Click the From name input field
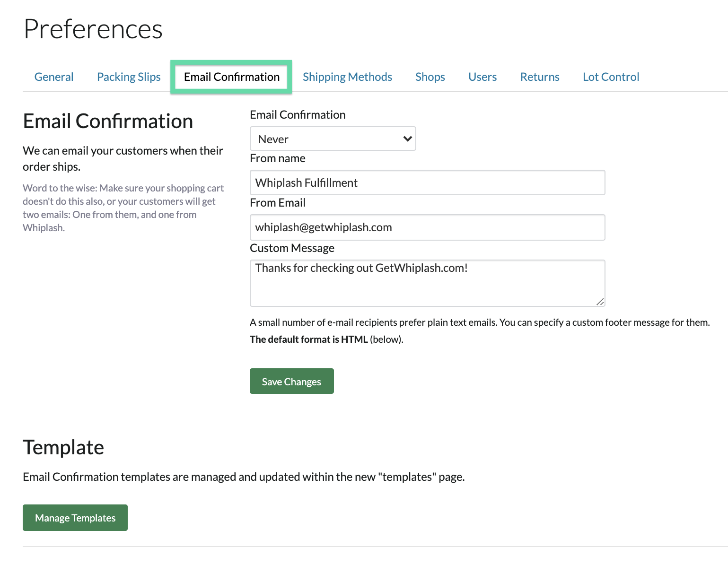Image resolution: width=728 pixels, height=573 pixels. point(428,182)
